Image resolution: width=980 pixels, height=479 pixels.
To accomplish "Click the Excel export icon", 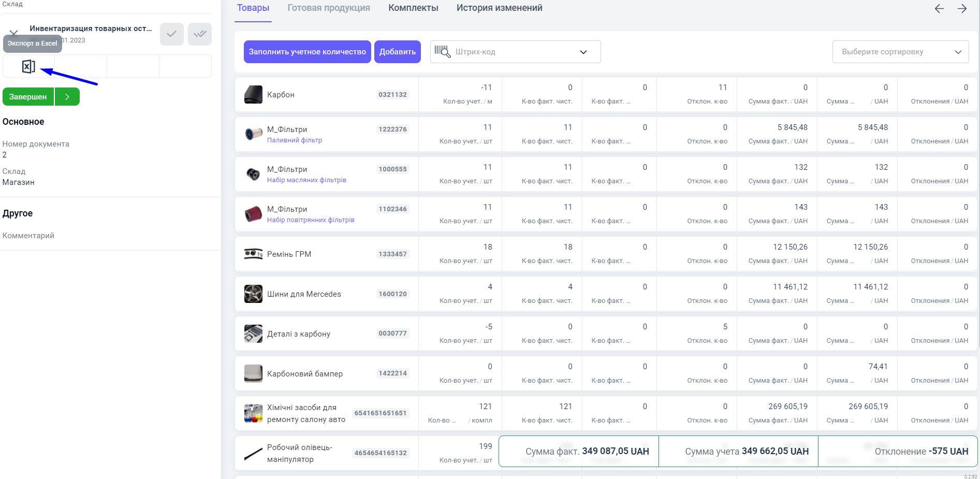I will click(28, 66).
